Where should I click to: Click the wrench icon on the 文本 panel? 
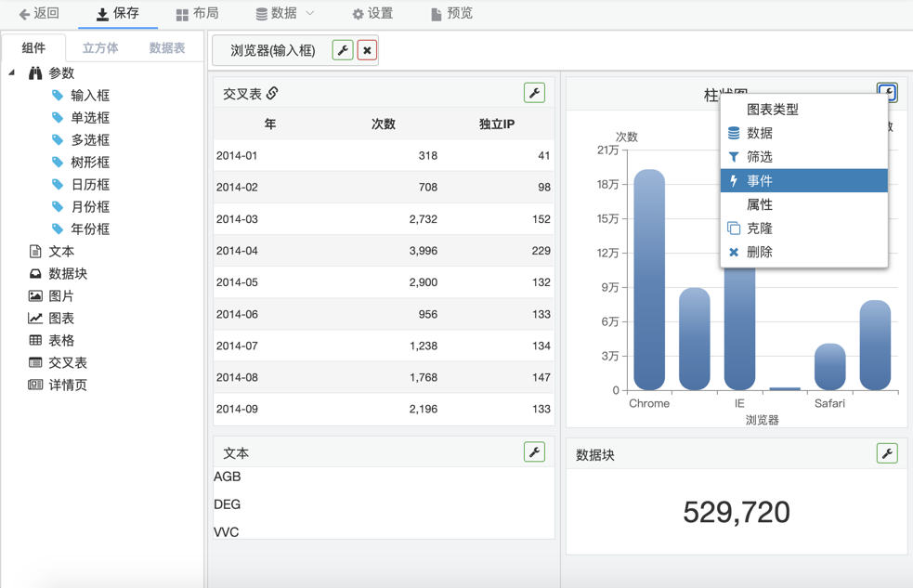pos(534,452)
